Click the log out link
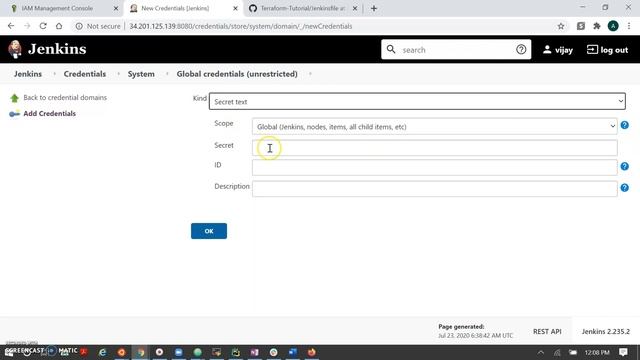The width and height of the screenshot is (640, 360). [x=607, y=50]
